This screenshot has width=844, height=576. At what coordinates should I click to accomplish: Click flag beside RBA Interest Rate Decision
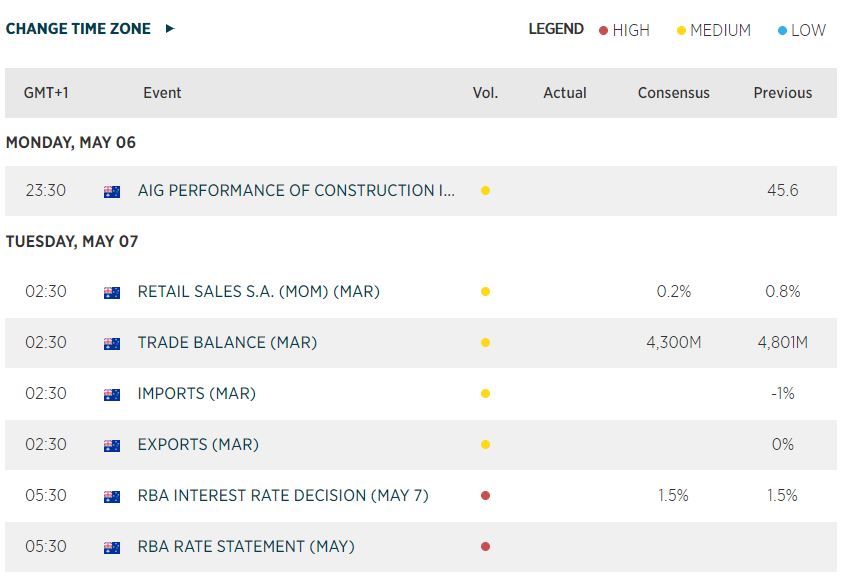point(112,497)
